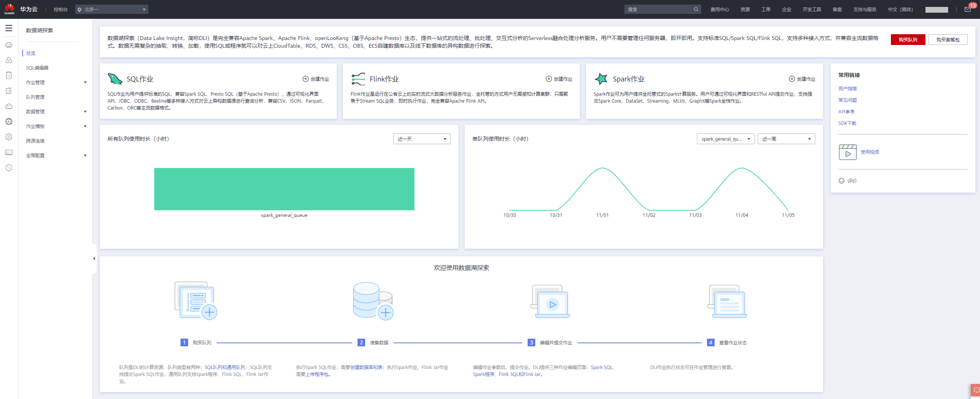Screen dimensions: 980x399
Task: Open the 用户指南 link
Action: pyautogui.click(x=848, y=88)
